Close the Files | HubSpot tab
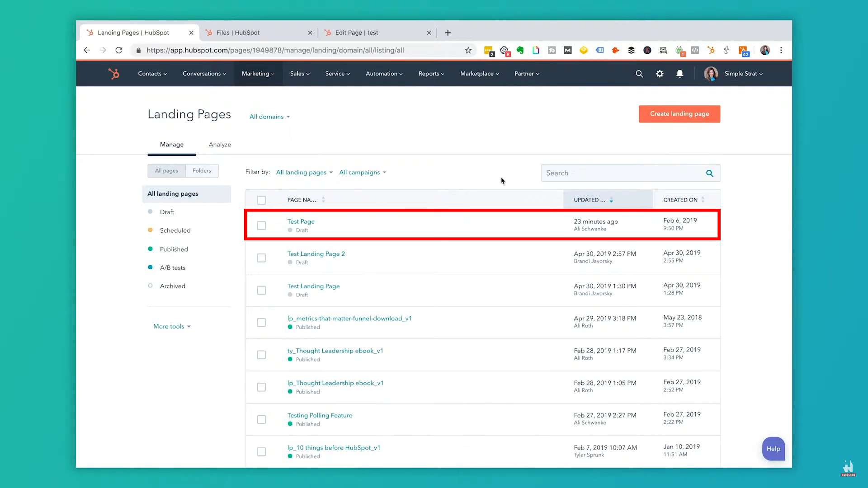Viewport: 868px width, 488px height. [x=310, y=33]
